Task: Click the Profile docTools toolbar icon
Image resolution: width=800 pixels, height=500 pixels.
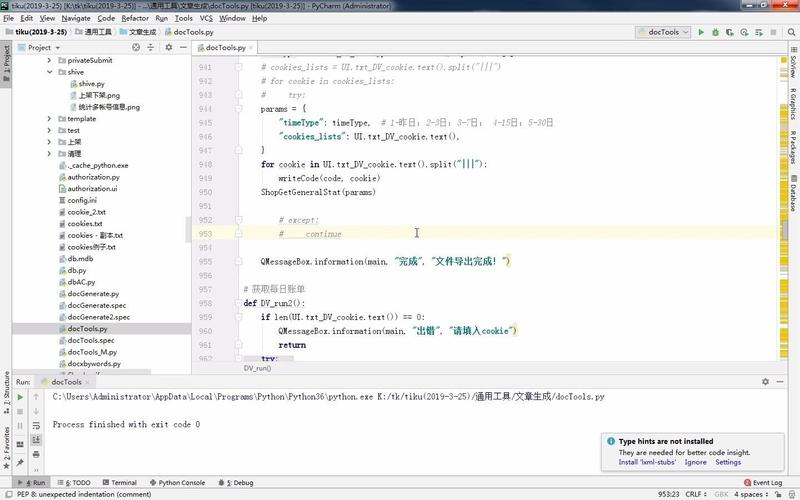Action: (x=744, y=32)
